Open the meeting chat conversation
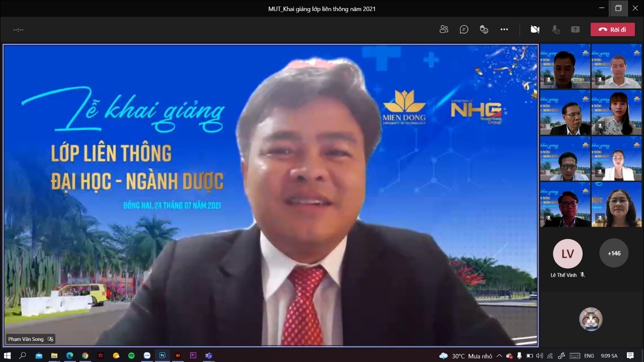 [464, 30]
